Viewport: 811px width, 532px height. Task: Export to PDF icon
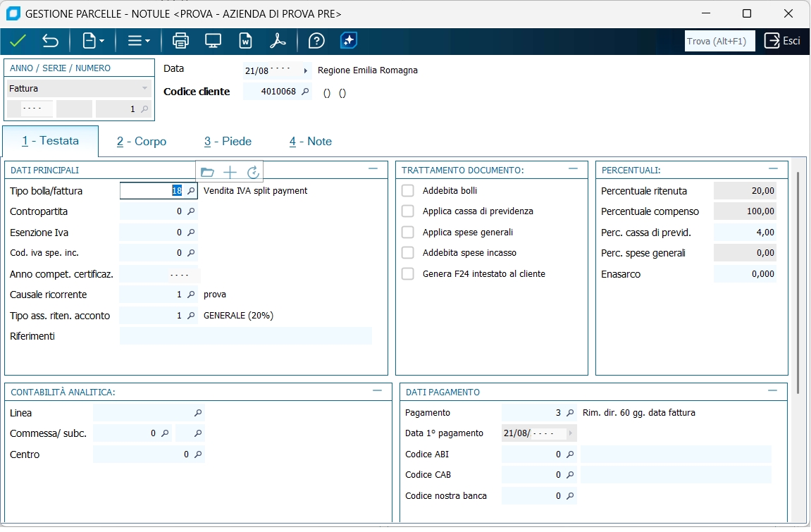tap(278, 41)
